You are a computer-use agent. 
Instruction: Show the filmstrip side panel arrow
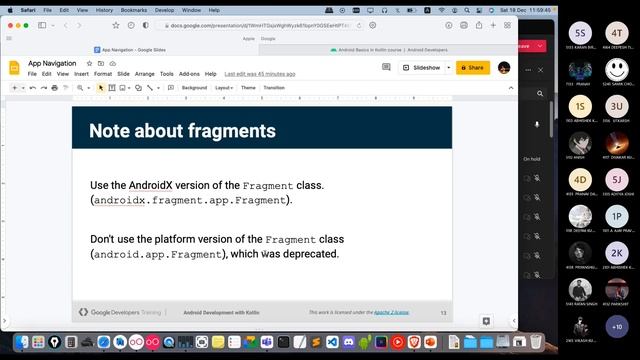[4, 321]
